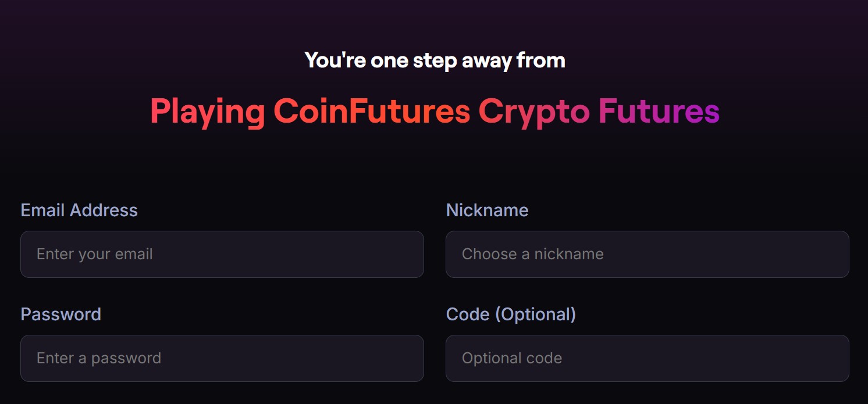The width and height of the screenshot is (868, 404).
Task: Click the 'You're one step away from' text
Action: (435, 60)
